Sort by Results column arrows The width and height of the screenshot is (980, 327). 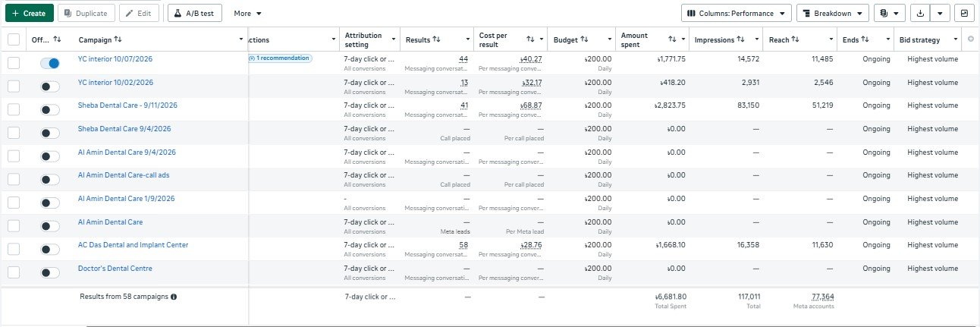click(x=436, y=39)
